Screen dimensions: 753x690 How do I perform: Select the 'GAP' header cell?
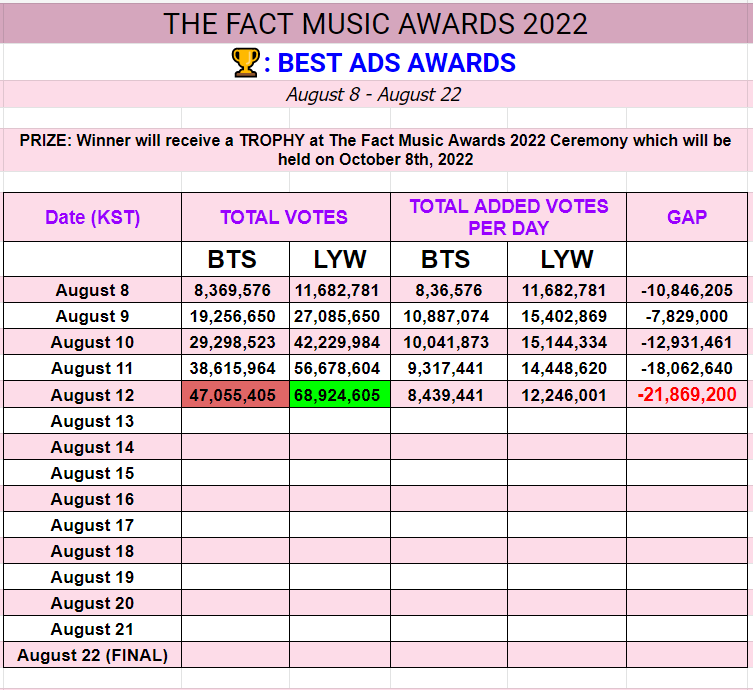coord(687,217)
